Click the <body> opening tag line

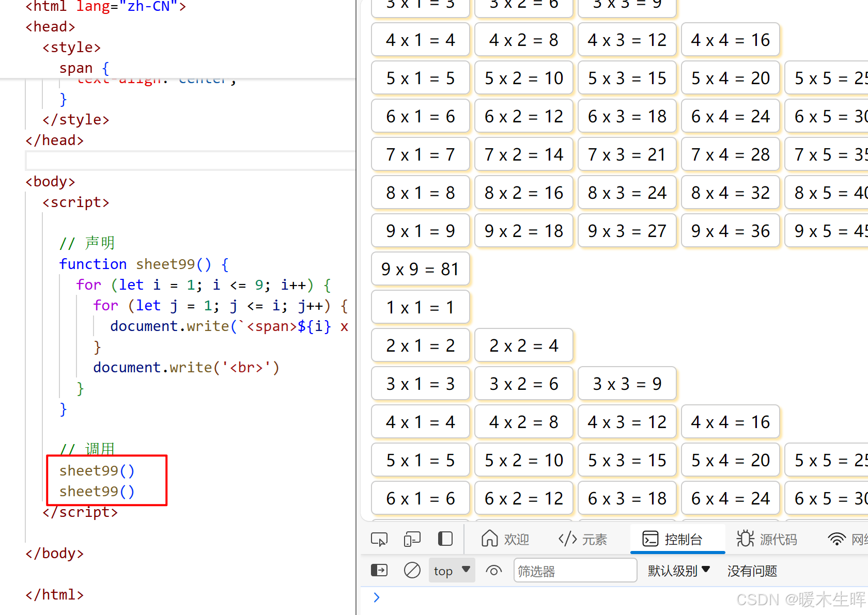click(50, 181)
